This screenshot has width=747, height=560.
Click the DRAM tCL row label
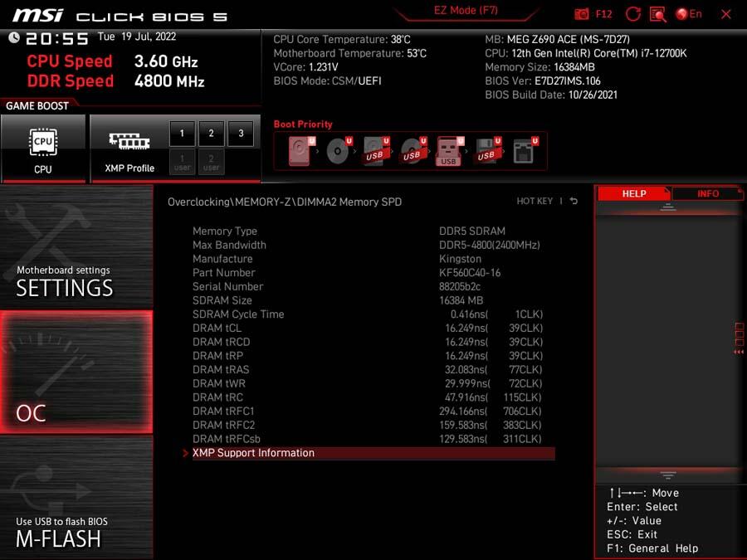coord(217,328)
